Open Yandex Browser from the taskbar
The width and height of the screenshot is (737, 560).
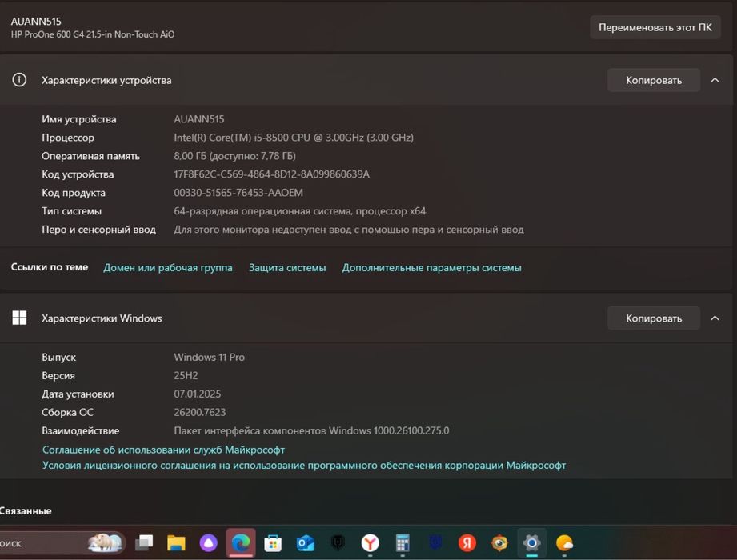point(370,543)
